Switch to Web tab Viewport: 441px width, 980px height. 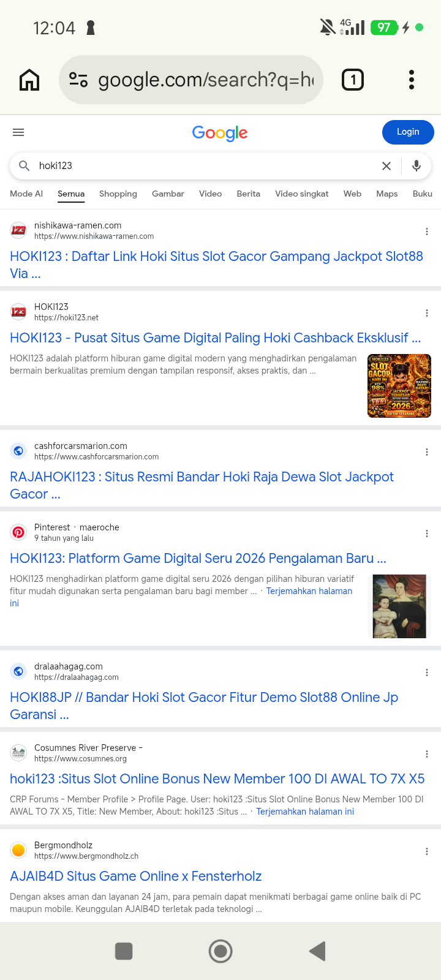(352, 194)
